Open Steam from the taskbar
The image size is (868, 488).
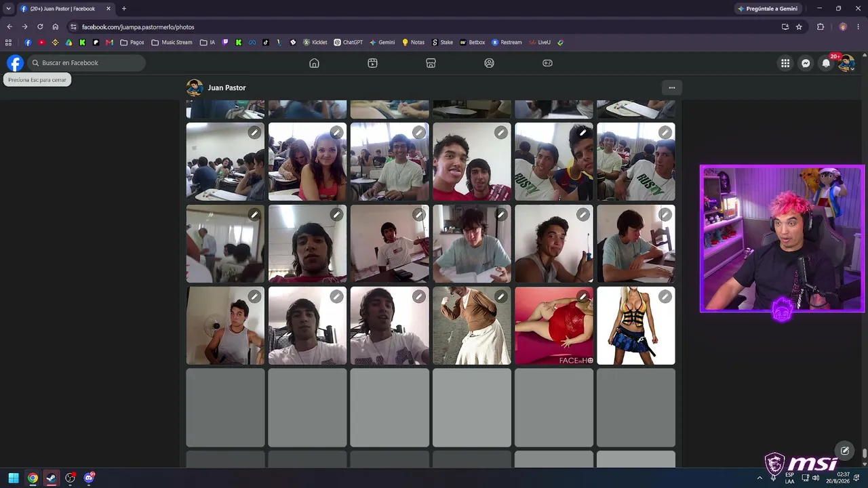[x=51, y=478]
